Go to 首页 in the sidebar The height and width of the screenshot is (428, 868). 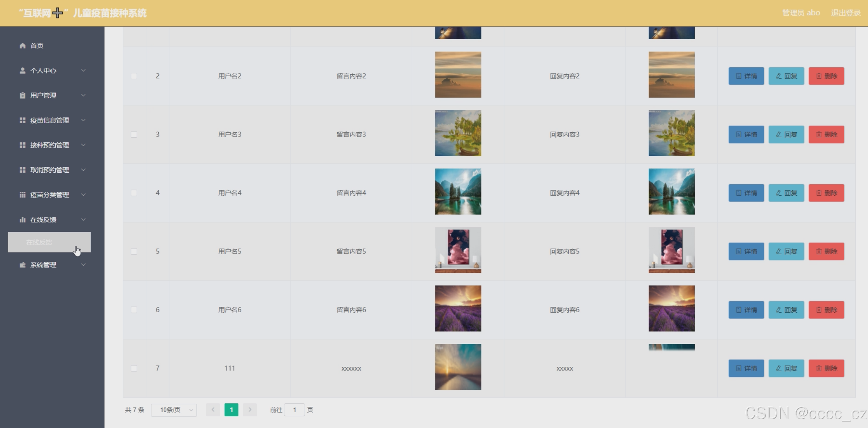[x=37, y=46]
